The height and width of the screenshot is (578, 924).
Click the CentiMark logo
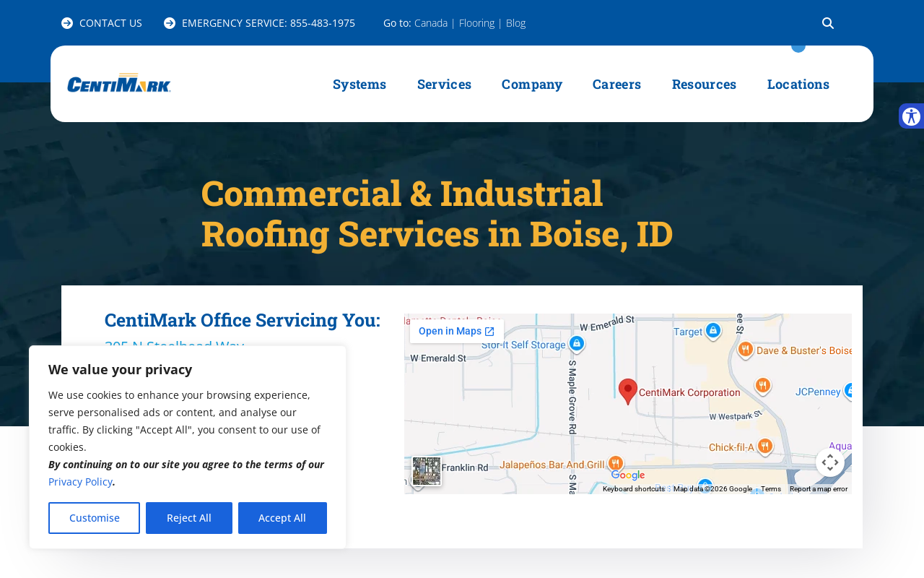(119, 83)
